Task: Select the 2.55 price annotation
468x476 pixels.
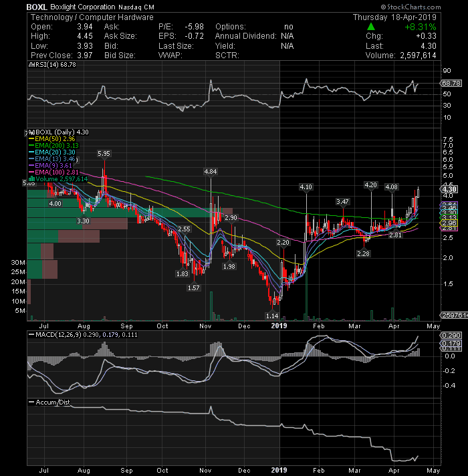Action: [184, 229]
